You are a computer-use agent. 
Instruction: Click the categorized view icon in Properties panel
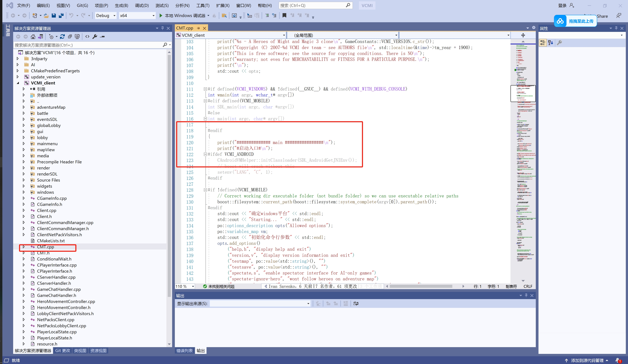(543, 43)
